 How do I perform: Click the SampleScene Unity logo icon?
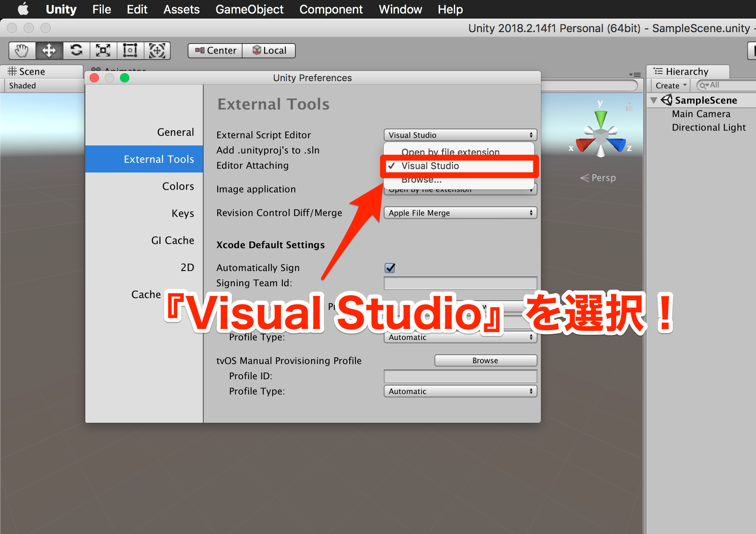(666, 100)
